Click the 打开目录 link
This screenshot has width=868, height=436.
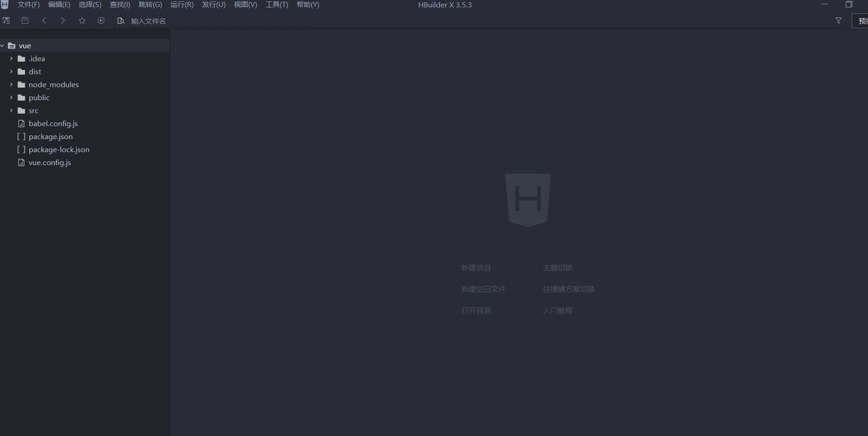pyautogui.click(x=476, y=311)
